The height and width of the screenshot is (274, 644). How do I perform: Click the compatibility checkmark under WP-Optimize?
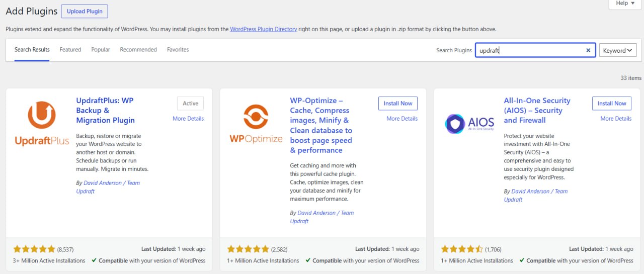pyautogui.click(x=308, y=260)
